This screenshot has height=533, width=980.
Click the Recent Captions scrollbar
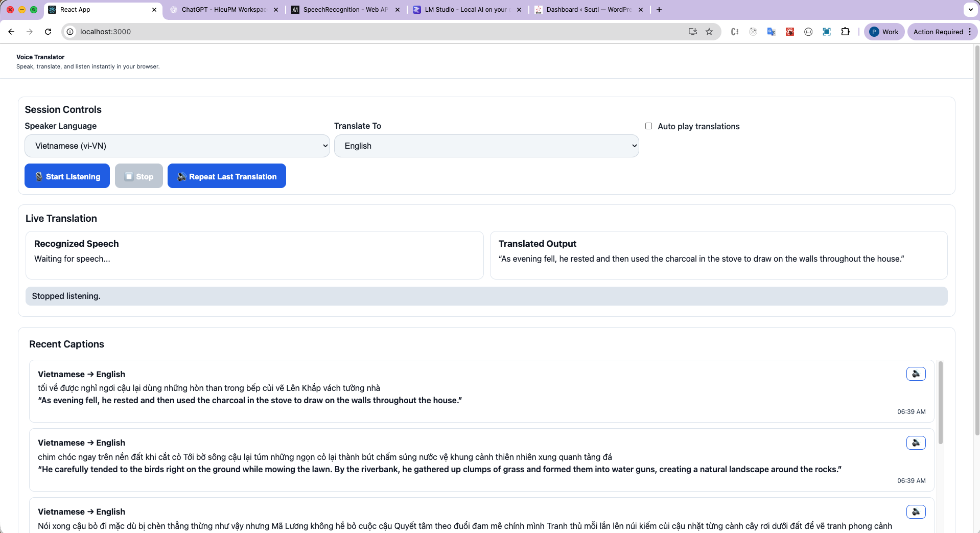940,404
